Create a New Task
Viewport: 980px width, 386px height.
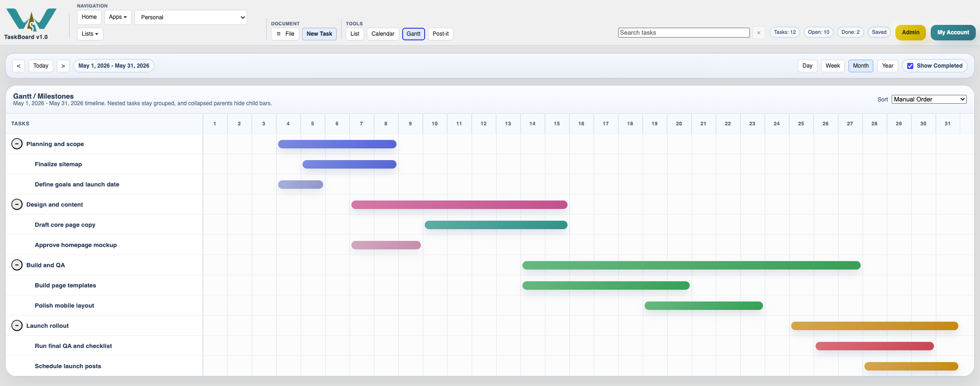point(319,34)
